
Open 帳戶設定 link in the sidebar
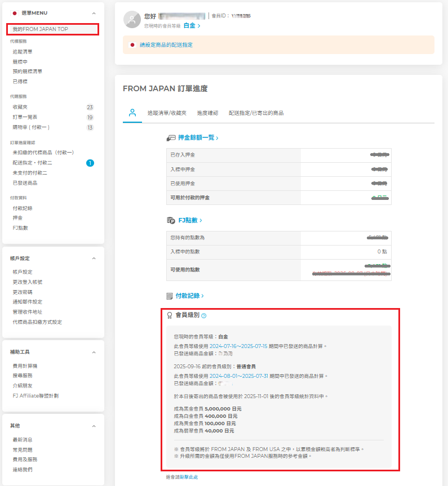pos(23,272)
